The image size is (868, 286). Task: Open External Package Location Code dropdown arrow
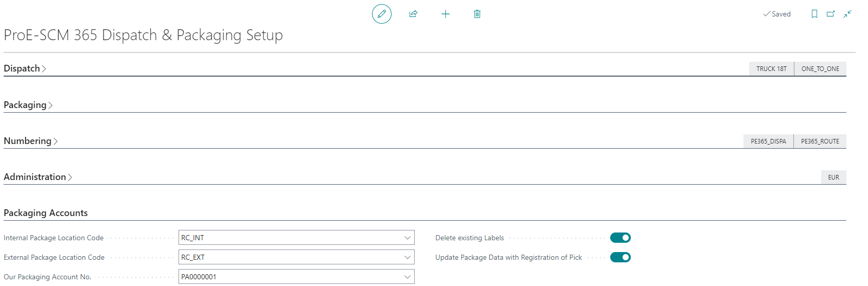[408, 257]
